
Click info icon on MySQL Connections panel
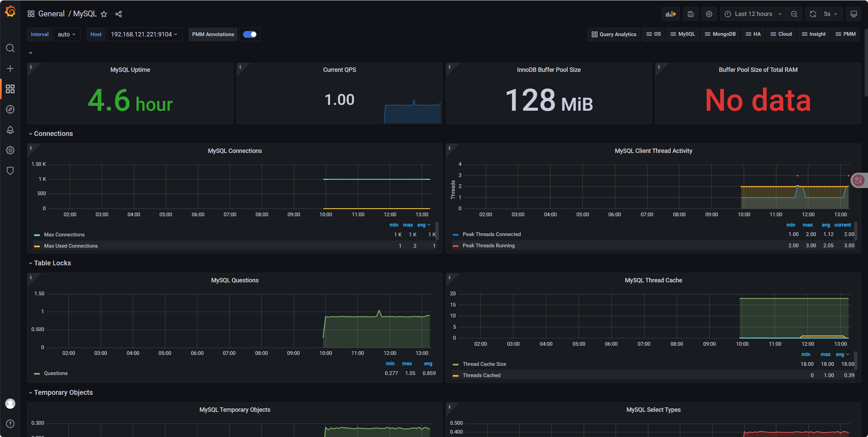point(31,148)
